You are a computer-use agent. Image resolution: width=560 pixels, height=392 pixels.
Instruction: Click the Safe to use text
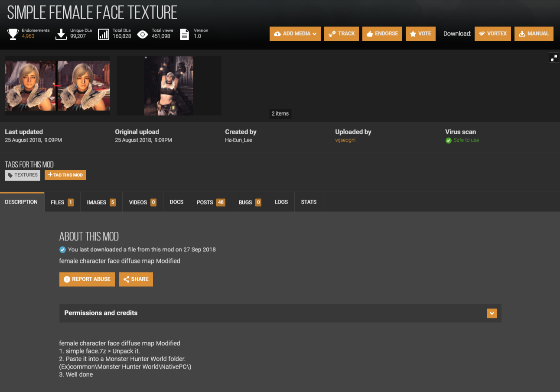pyautogui.click(x=466, y=140)
